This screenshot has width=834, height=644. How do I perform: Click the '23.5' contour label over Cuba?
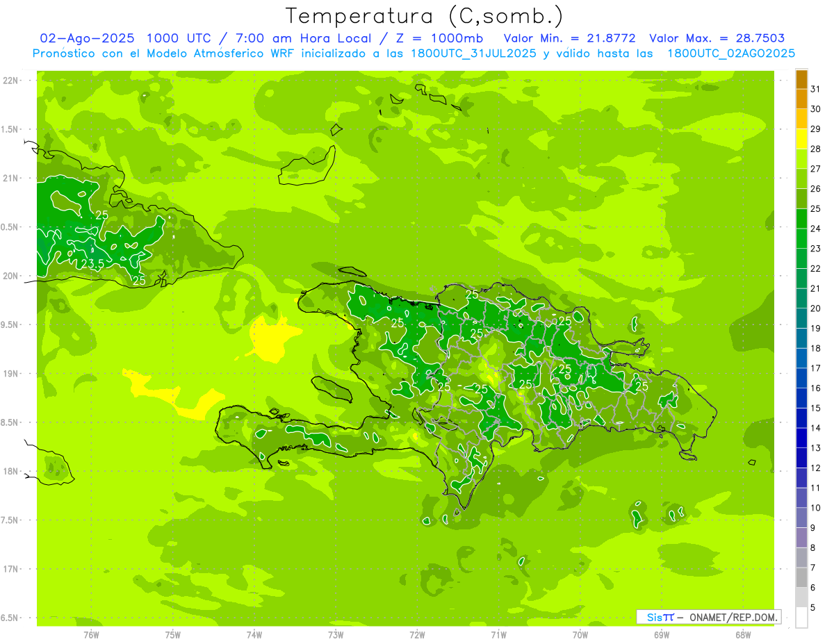[x=93, y=264]
